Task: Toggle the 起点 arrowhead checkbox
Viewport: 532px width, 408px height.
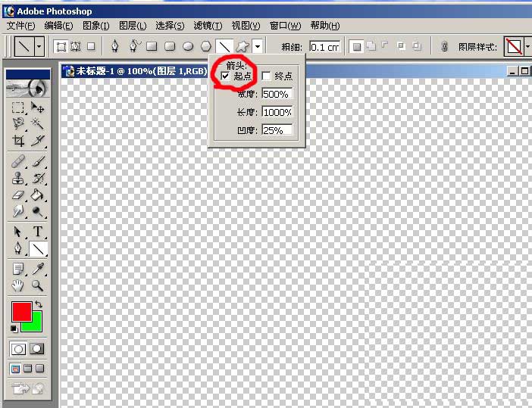Action: point(225,76)
